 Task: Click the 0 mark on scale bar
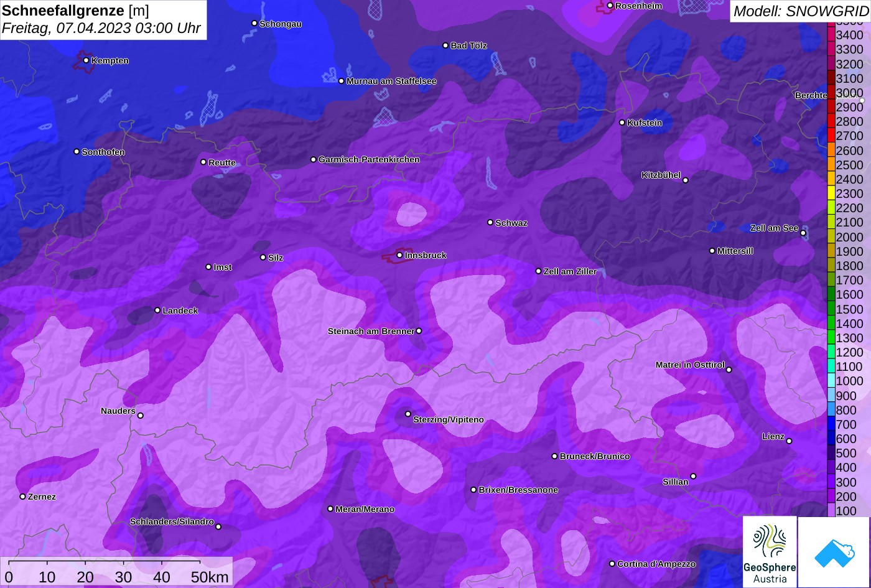click(x=9, y=577)
